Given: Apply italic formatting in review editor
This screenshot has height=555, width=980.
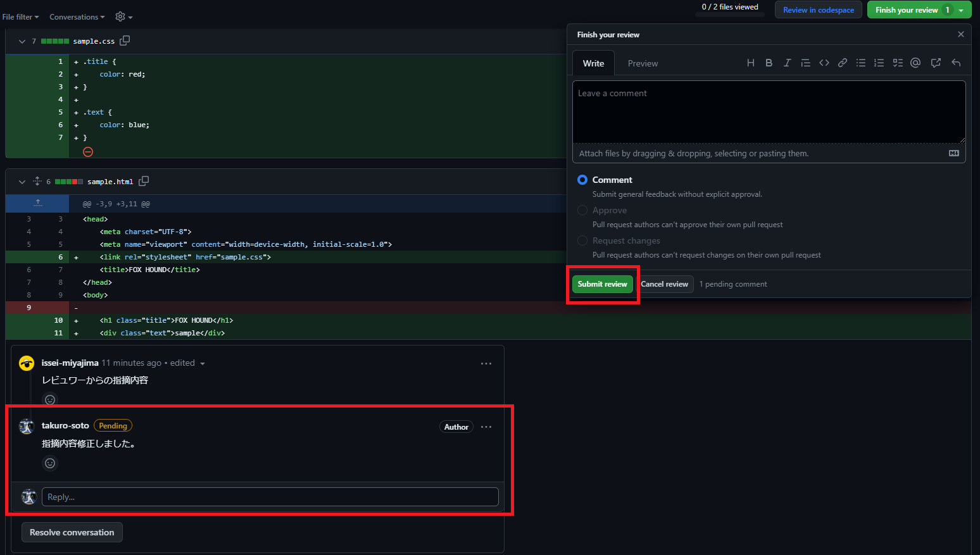Looking at the screenshot, I should 787,63.
